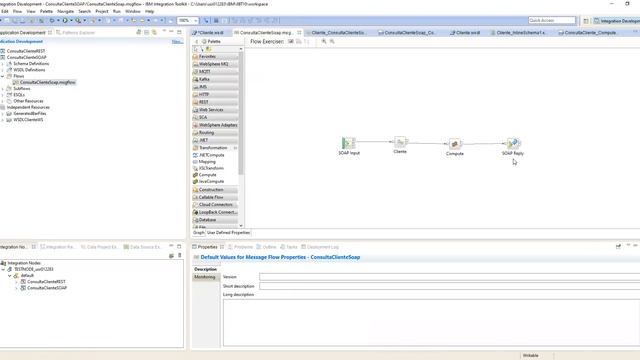Open ConsultaClienteSoap.msgflow in the navigator
The image size is (640, 360).
point(44,82)
